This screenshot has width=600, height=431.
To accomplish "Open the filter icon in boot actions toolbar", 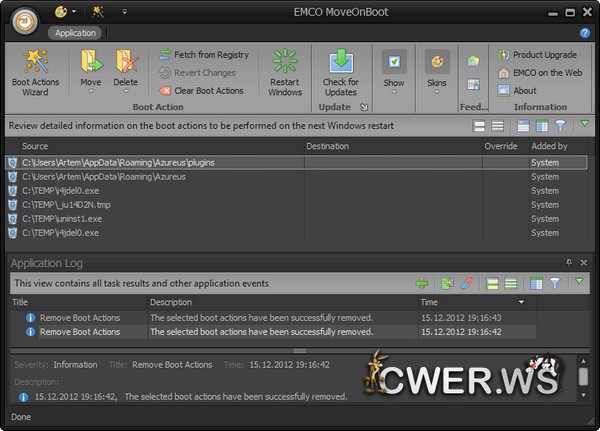I will (560, 126).
